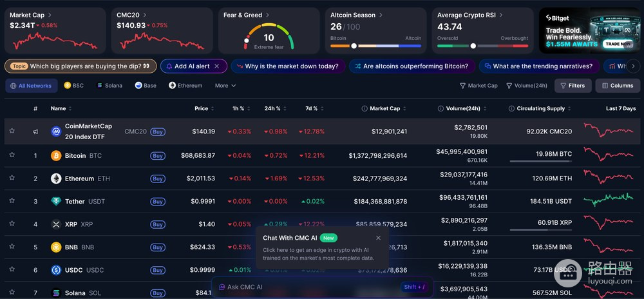Star the BNB row as favorite
The image size is (644, 299).
click(12, 246)
